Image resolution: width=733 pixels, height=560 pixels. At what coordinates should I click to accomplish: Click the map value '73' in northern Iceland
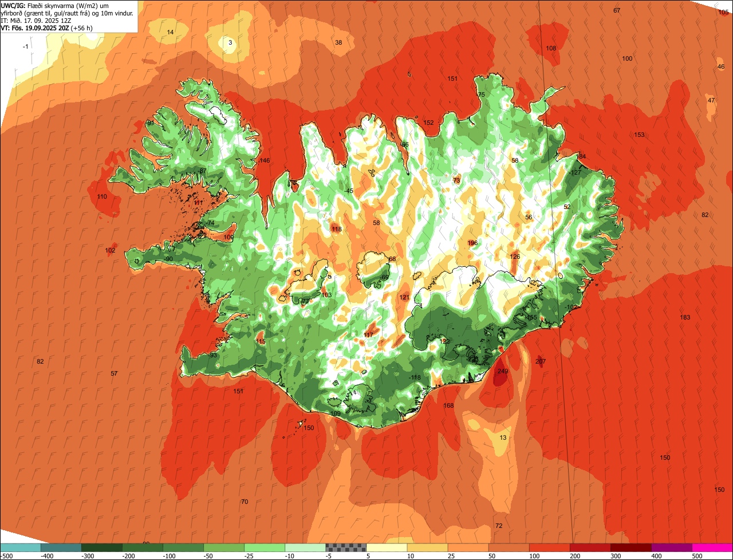tap(456, 180)
